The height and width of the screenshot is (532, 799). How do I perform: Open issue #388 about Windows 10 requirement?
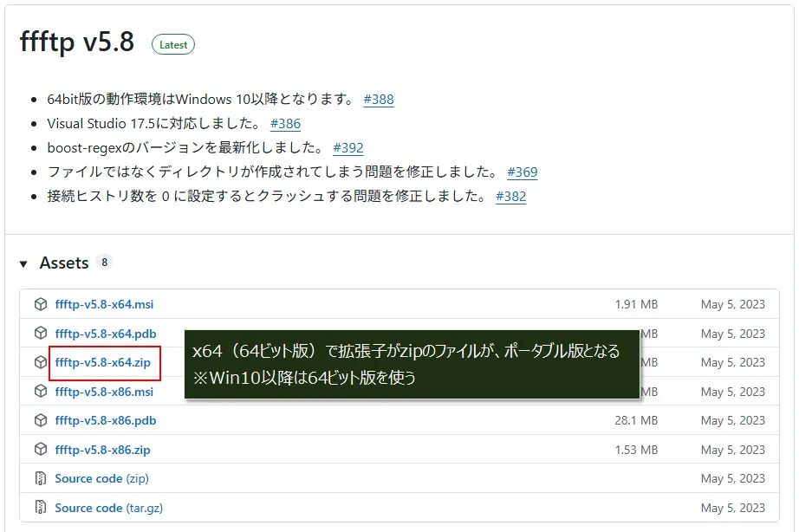pyautogui.click(x=379, y=100)
